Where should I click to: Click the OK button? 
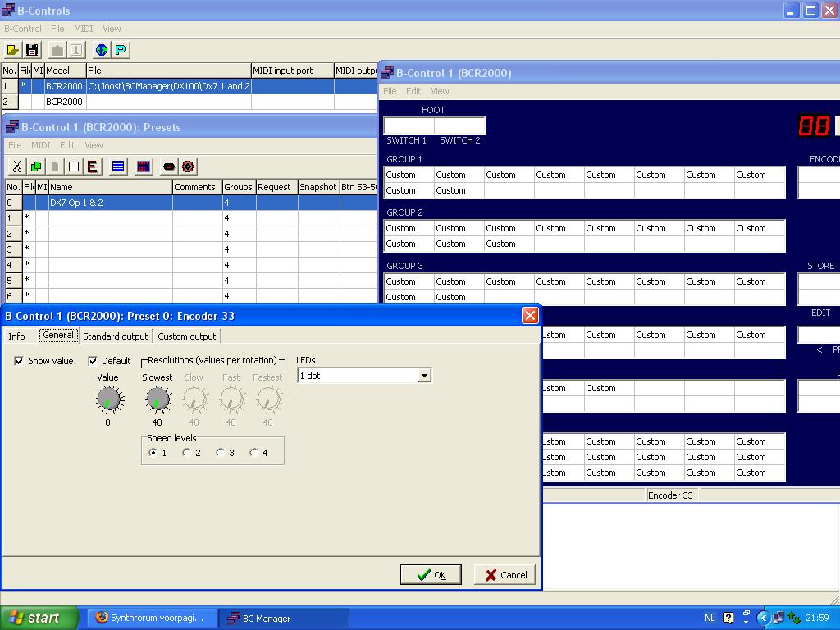tap(431, 575)
